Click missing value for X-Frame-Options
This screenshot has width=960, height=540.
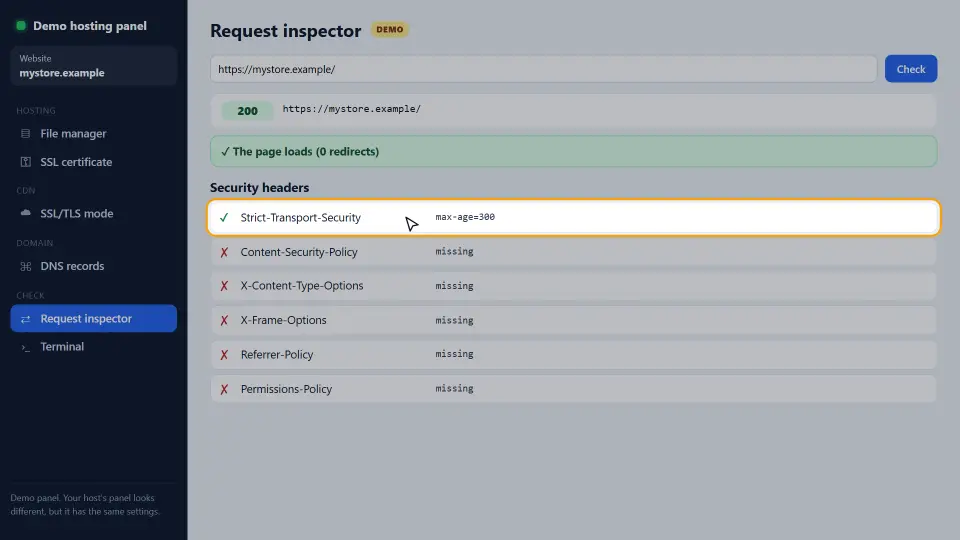coord(454,320)
